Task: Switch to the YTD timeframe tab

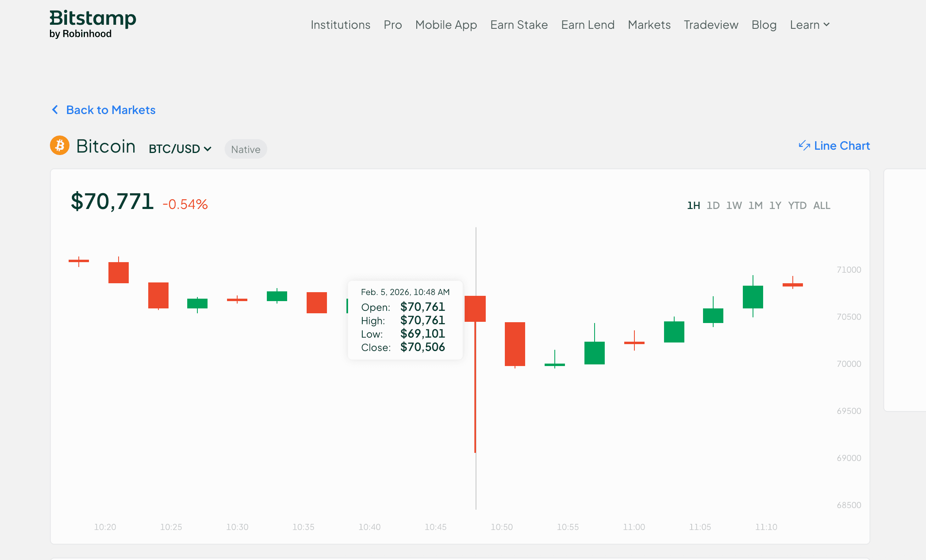Action: [x=797, y=205]
